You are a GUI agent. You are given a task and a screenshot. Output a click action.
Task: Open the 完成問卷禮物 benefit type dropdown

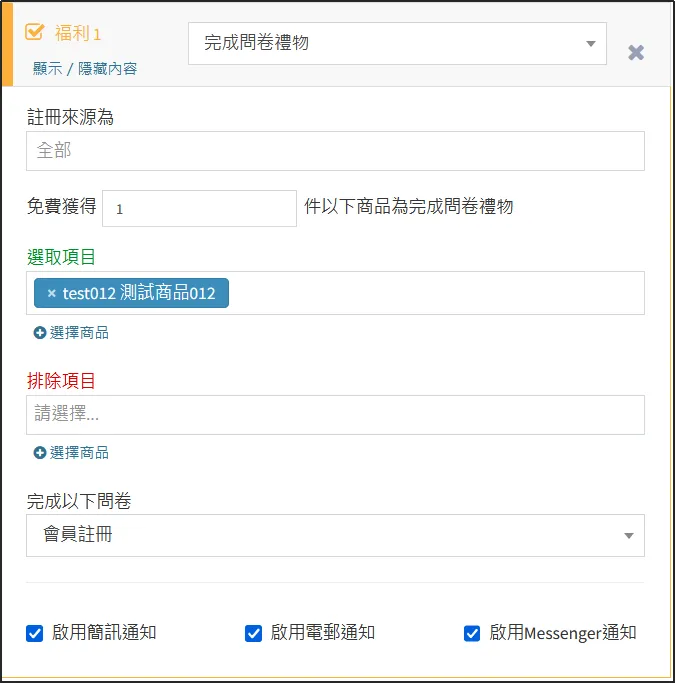[x=396, y=44]
